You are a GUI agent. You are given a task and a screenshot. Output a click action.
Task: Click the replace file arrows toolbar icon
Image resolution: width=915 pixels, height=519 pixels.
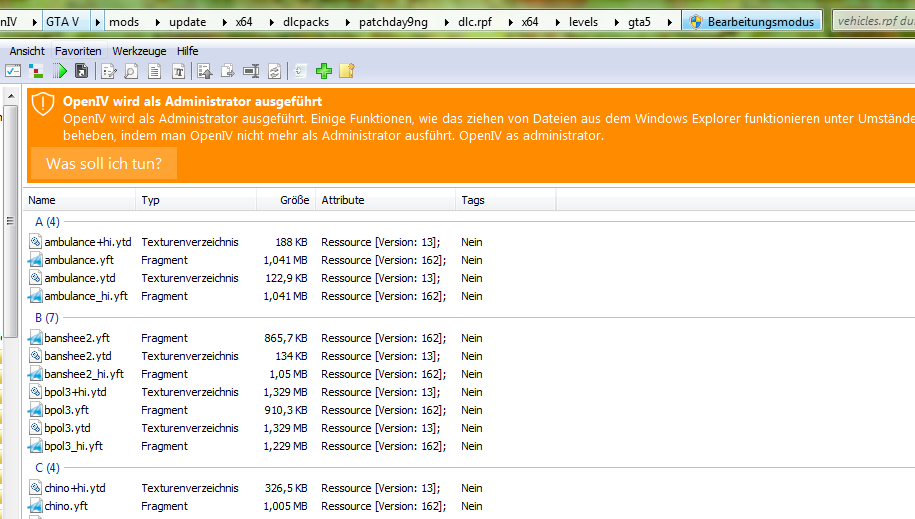(x=274, y=71)
